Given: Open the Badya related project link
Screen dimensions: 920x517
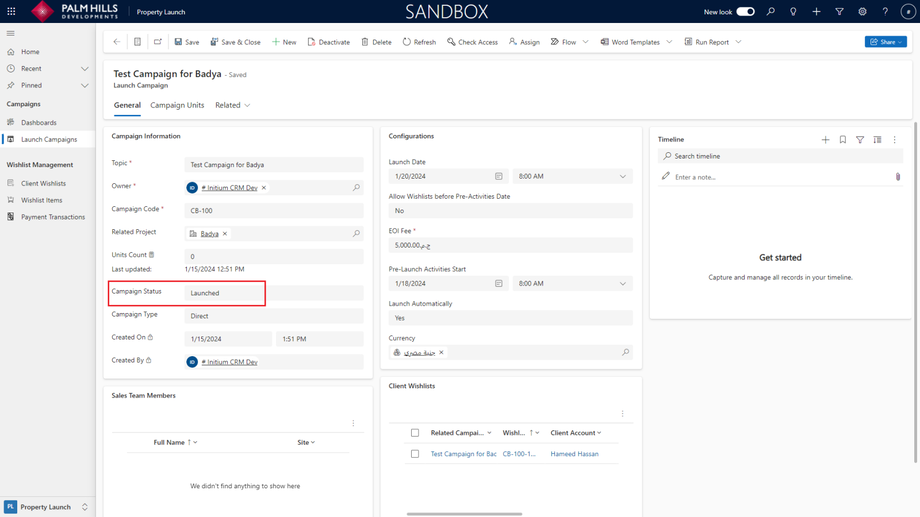Looking at the screenshot, I should [209, 234].
